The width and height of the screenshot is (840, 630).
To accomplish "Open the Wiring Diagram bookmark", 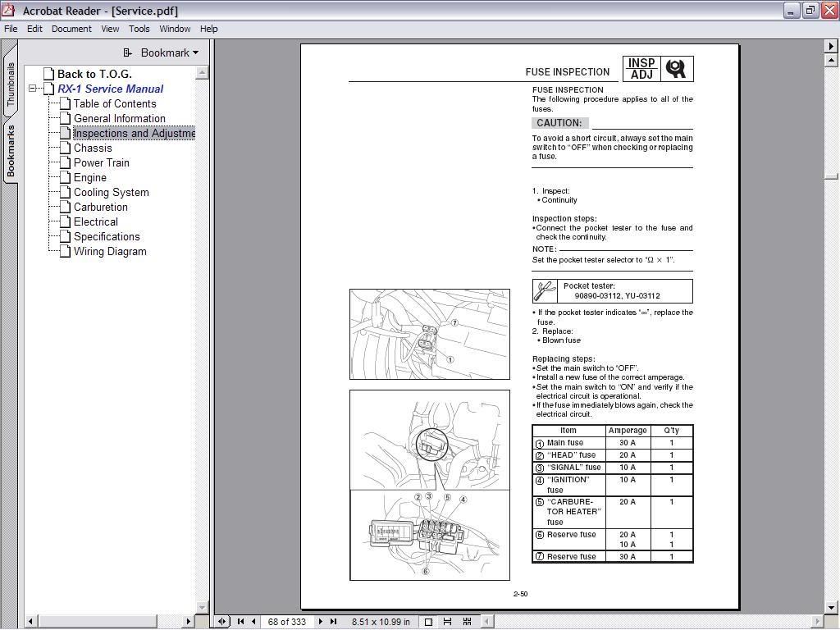I will pos(110,251).
